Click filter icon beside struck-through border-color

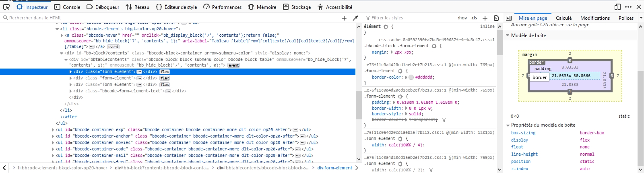pyautogui.click(x=444, y=120)
